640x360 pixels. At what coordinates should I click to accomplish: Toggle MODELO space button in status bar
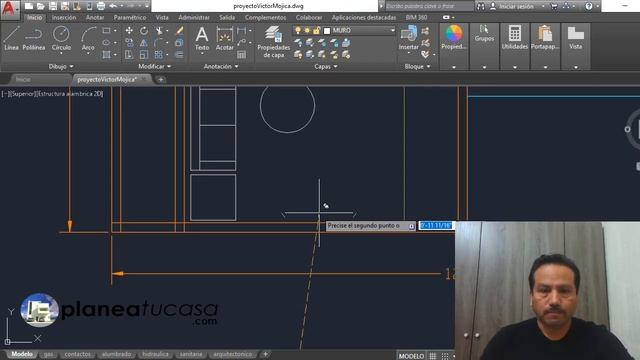(411, 356)
